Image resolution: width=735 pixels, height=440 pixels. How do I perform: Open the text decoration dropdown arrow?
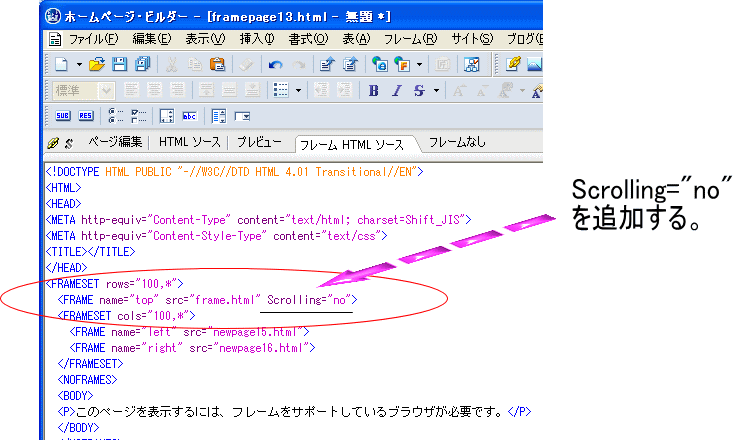click(x=436, y=90)
